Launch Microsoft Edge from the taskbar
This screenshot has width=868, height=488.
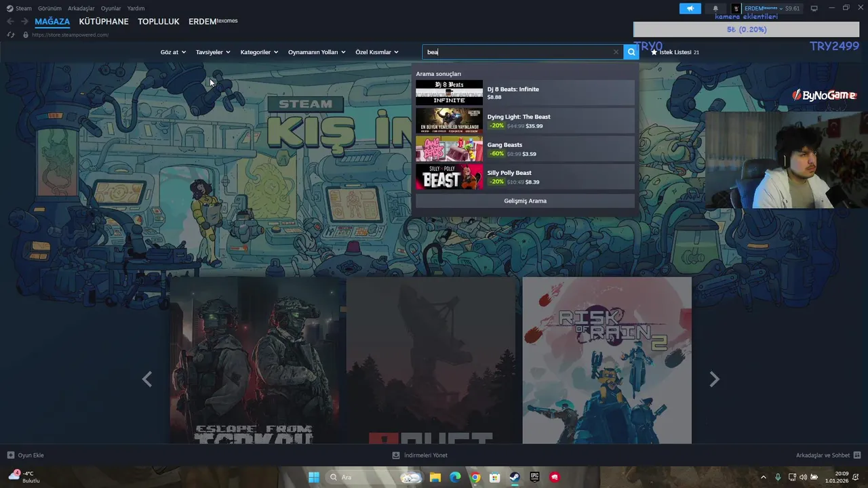pos(455,477)
